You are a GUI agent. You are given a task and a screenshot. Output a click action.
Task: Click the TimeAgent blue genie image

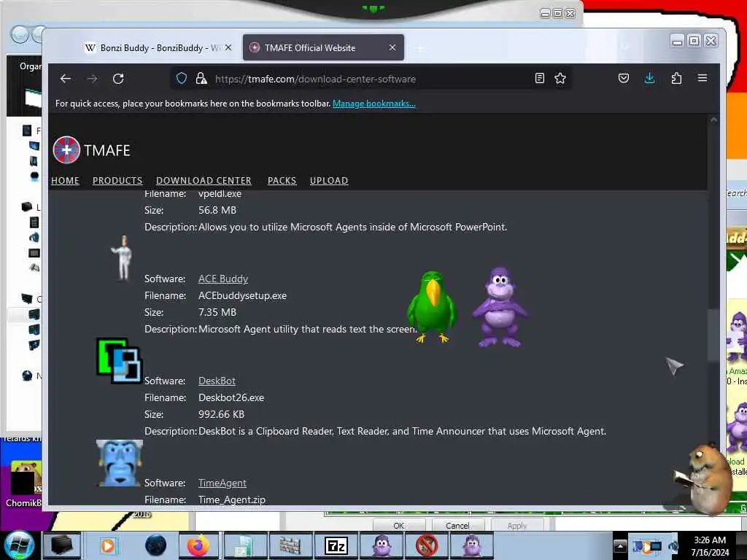[119, 463]
